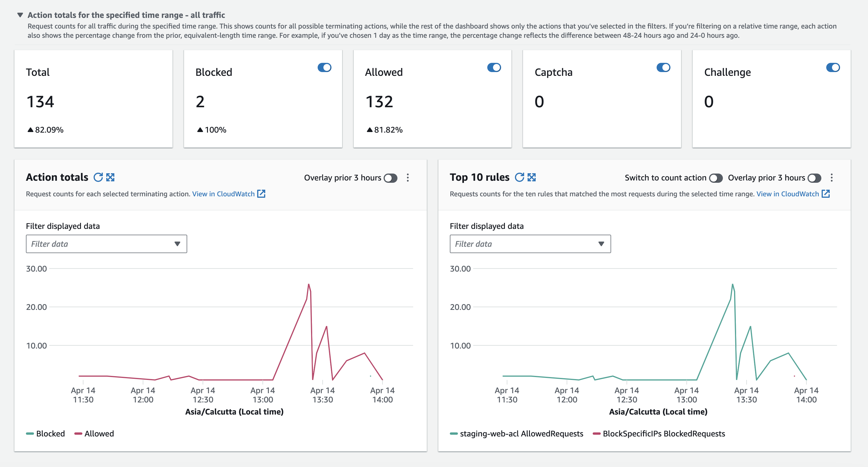
Task: Click the Allowed legend color swatch
Action: pos(78,434)
